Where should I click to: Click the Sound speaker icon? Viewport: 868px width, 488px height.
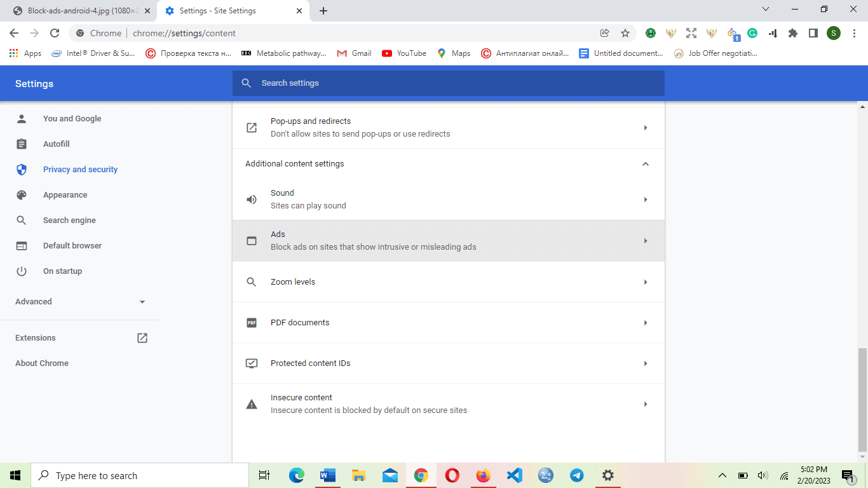[x=252, y=200]
